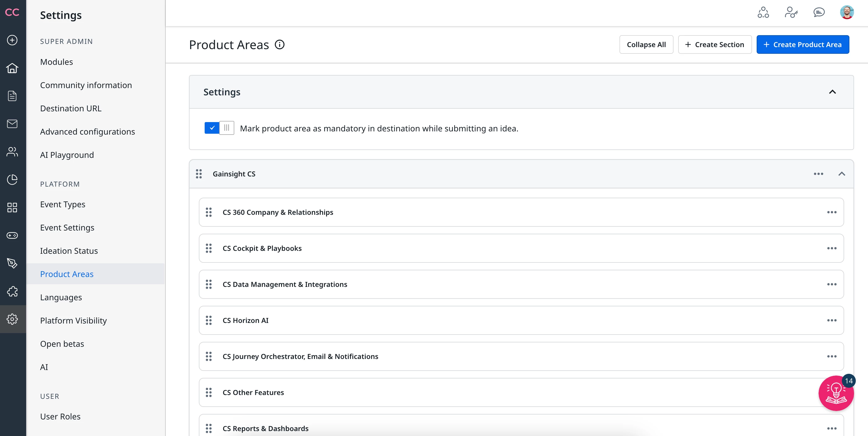The width and height of the screenshot is (868, 436).
Task: Click the drag handle for CS Horizon AI
Action: [x=209, y=320]
